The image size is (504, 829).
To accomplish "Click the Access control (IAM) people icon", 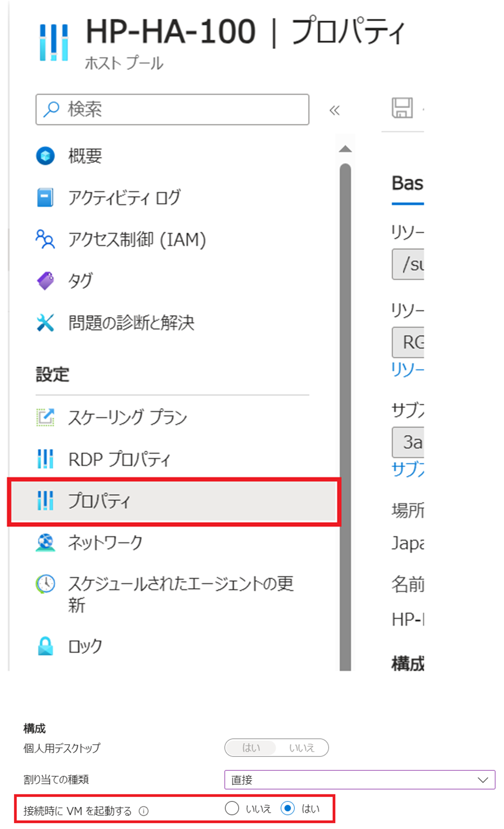I will 45,239.
